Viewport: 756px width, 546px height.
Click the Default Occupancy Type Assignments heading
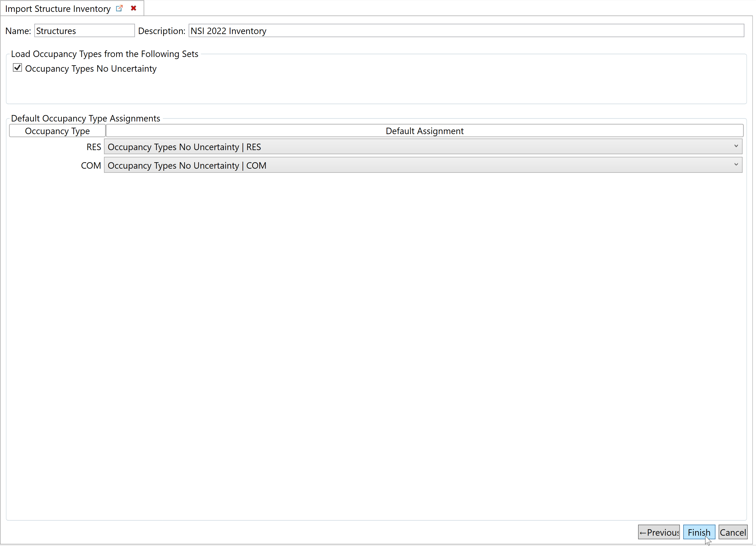click(x=85, y=118)
